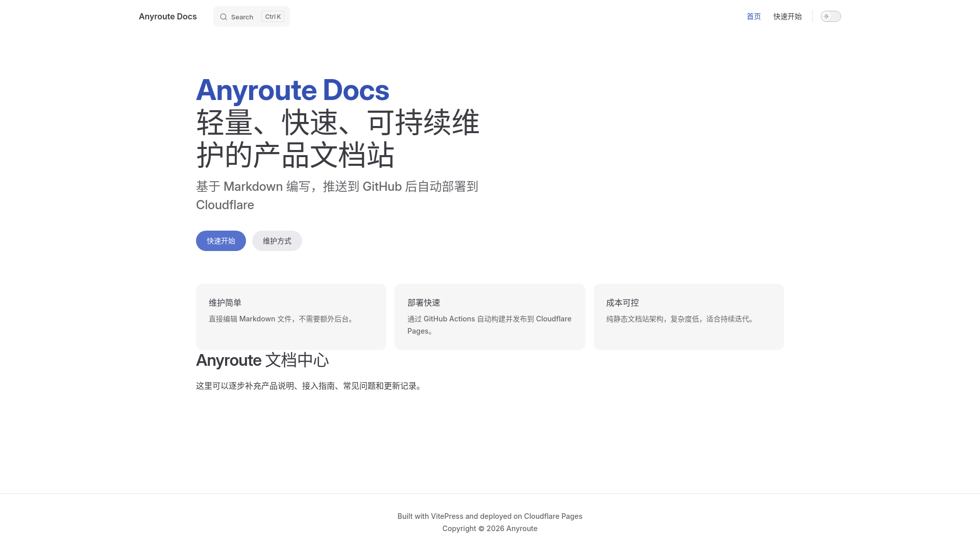Select the 成本可控 feature card

tap(689, 317)
